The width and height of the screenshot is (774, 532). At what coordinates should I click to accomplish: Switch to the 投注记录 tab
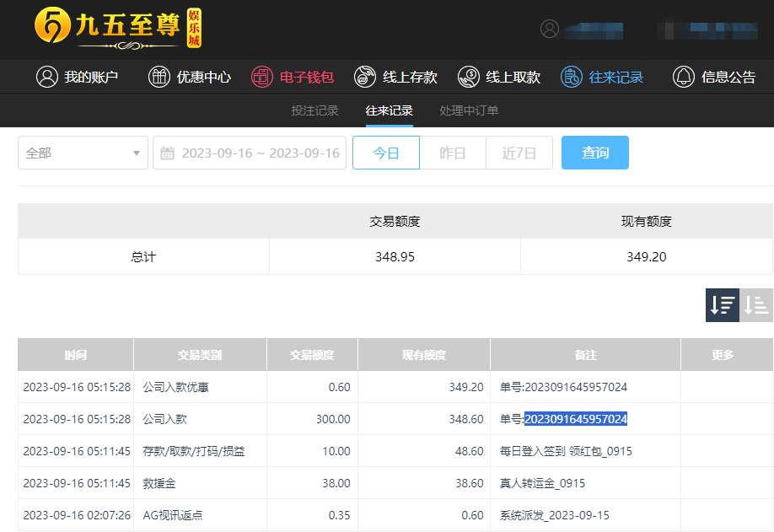pyautogui.click(x=314, y=110)
